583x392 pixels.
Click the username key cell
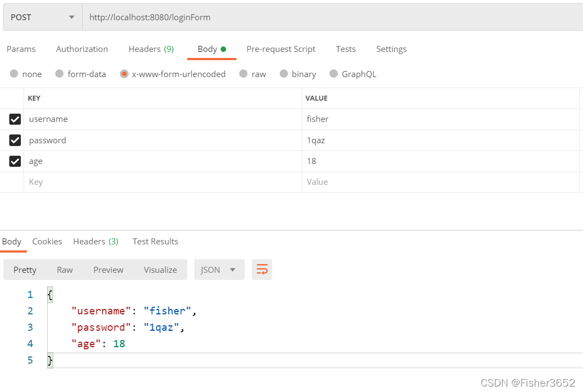click(x=163, y=119)
